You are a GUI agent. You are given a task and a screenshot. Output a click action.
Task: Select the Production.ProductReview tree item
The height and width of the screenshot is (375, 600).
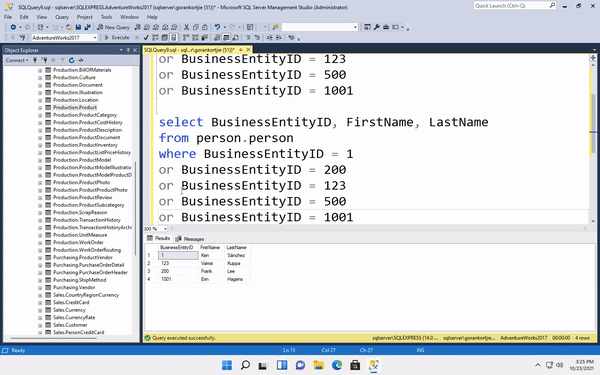[83, 197]
